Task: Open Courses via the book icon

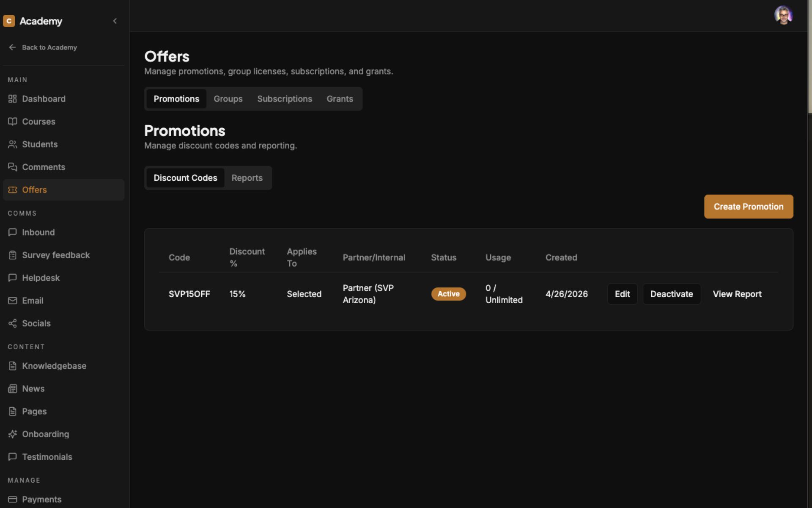Action: pyautogui.click(x=12, y=121)
